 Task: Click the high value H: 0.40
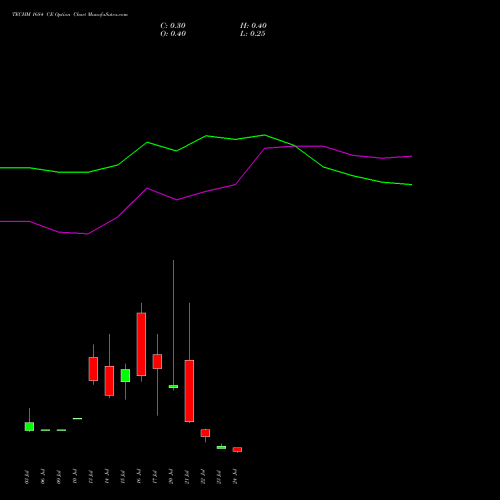pos(253,26)
